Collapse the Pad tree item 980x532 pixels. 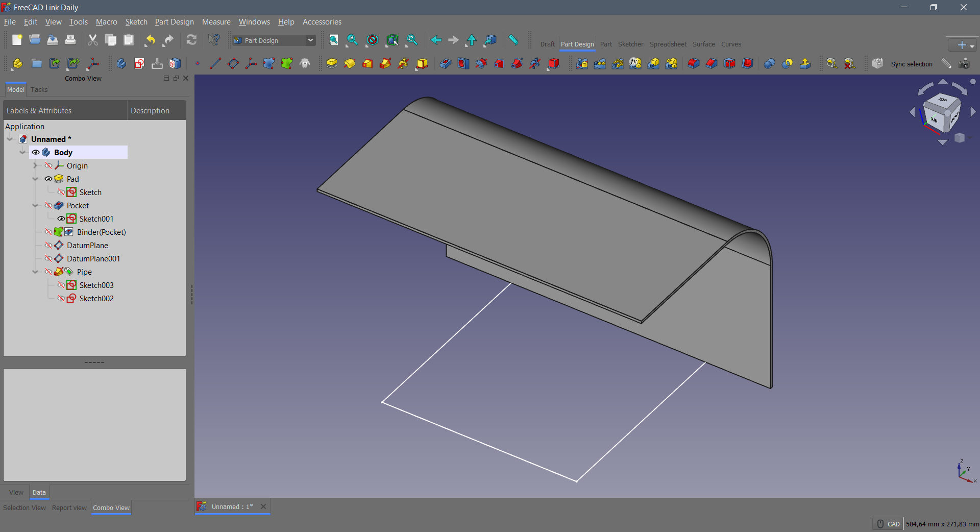35,179
